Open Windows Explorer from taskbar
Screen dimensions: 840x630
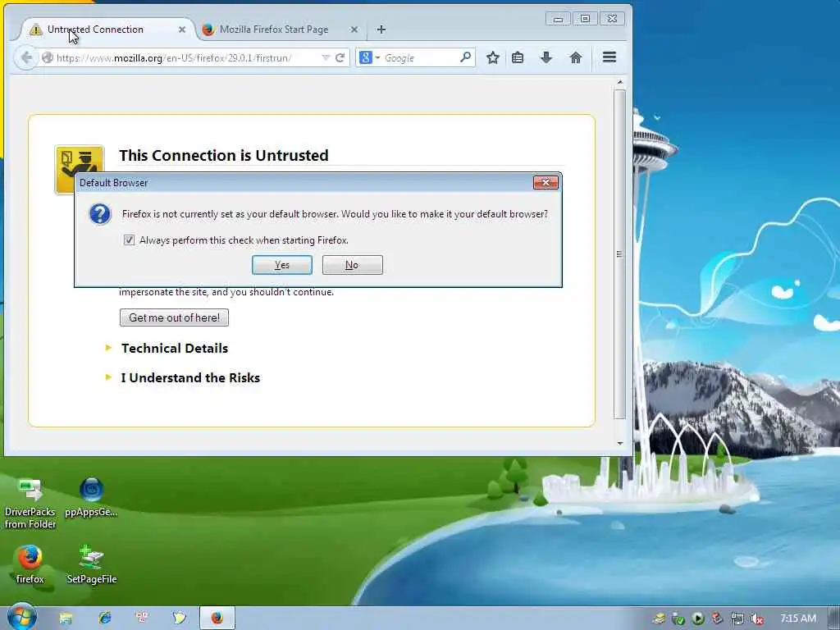point(66,619)
